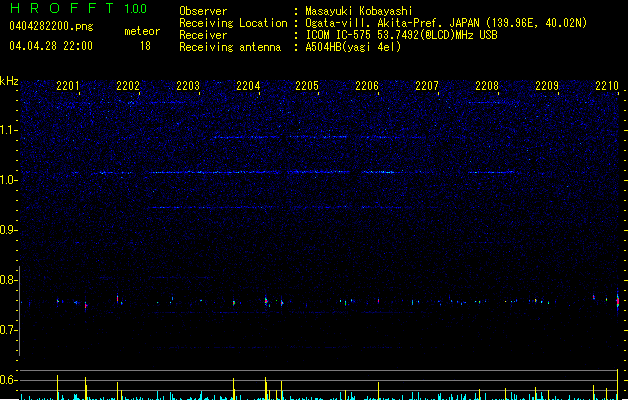629x400 pixels.
Task: Click the Receiving Location label
Action: (233, 23)
